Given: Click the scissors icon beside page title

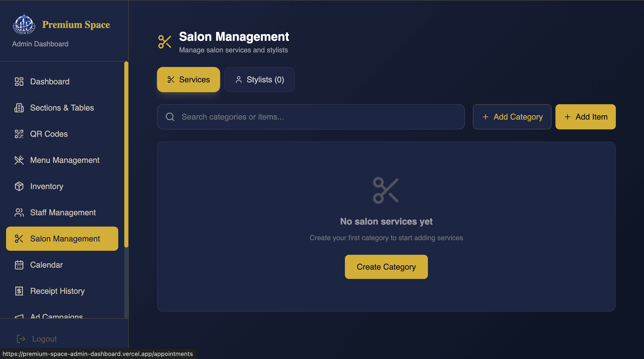Looking at the screenshot, I should pyautogui.click(x=165, y=42).
